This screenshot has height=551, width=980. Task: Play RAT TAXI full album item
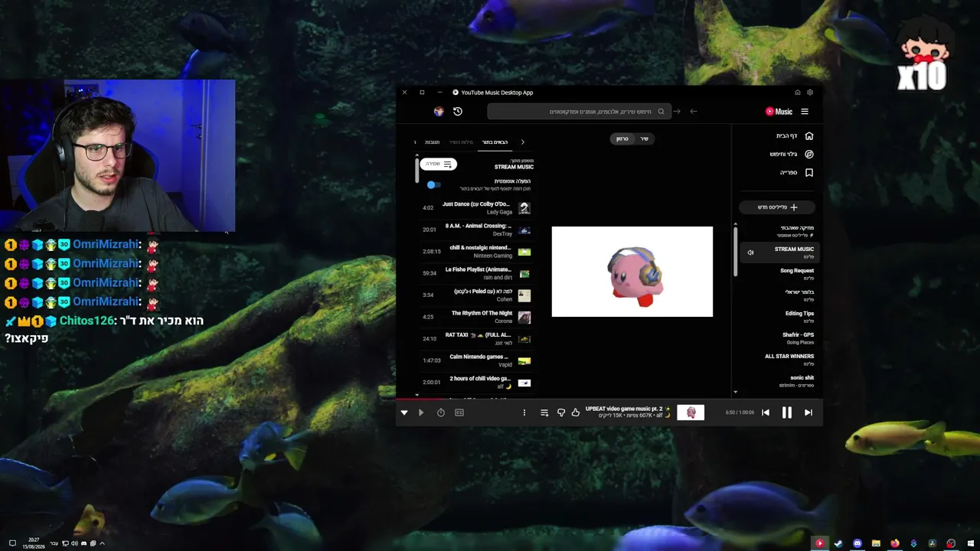point(475,339)
